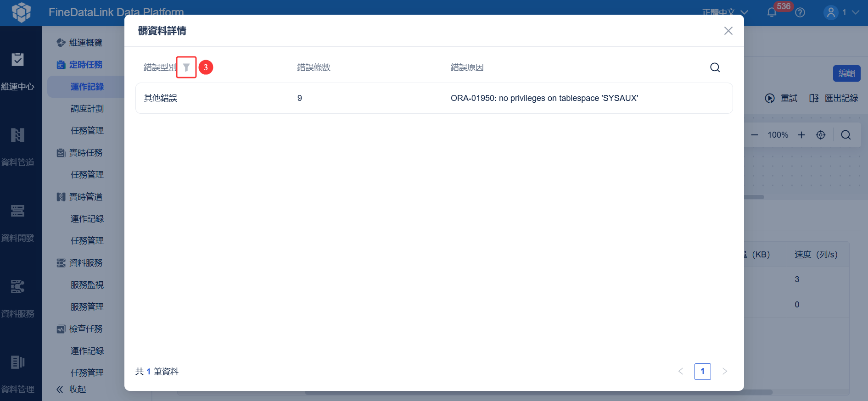868x401 pixels.
Task: Select 資料服務 group in the sidebar menu
Action: tap(79, 263)
